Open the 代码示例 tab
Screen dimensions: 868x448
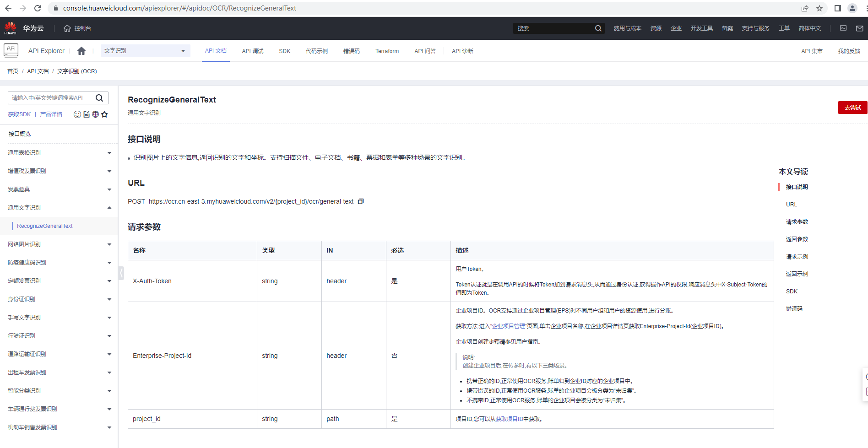[317, 51]
